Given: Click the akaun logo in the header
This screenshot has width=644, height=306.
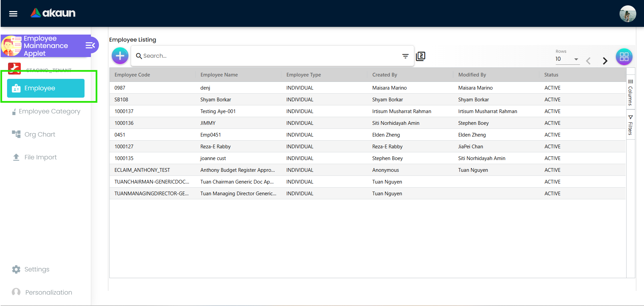Looking at the screenshot, I should 53,13.
